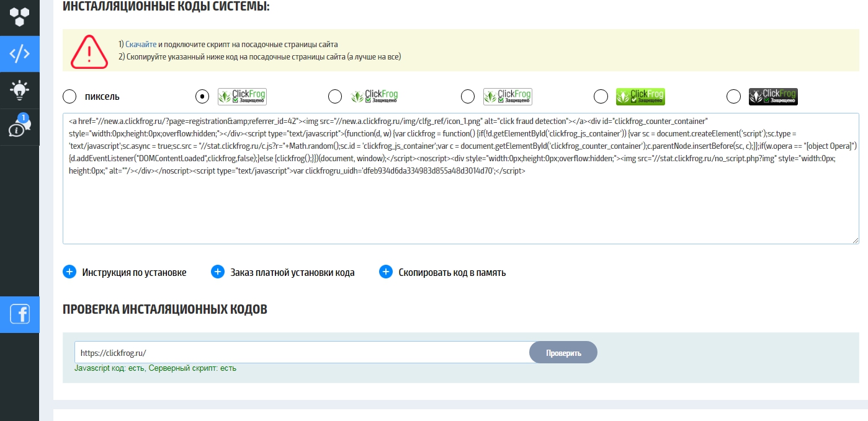The width and height of the screenshot is (868, 421).
Task: Open the code brackets sidebar section
Action: (x=19, y=54)
